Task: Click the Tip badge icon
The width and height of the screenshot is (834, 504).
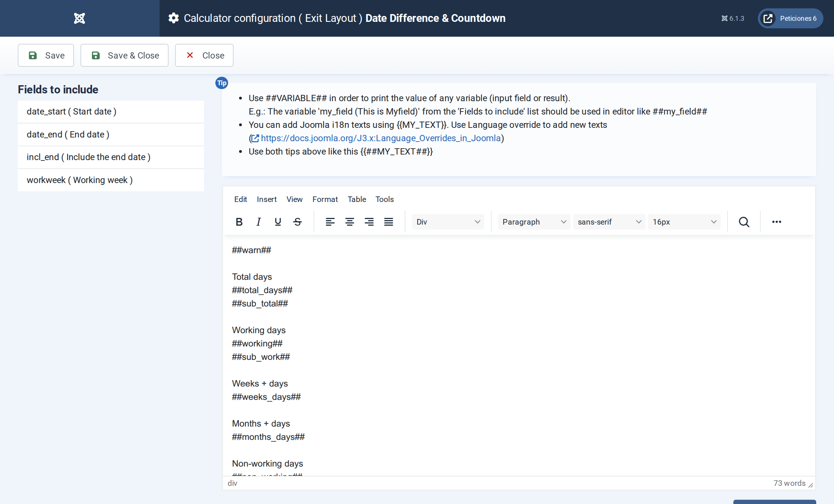Action: (222, 83)
